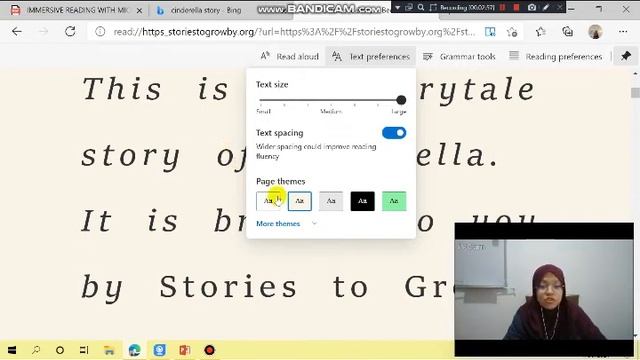Open Bandicam magnifier search icon
Viewport: 640px width, 360px height.
tap(421, 7)
